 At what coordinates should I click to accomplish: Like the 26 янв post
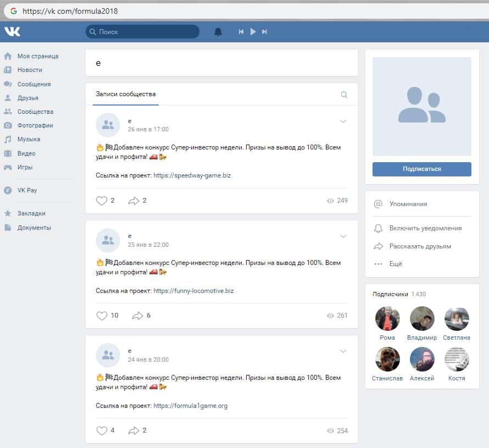[x=102, y=201]
